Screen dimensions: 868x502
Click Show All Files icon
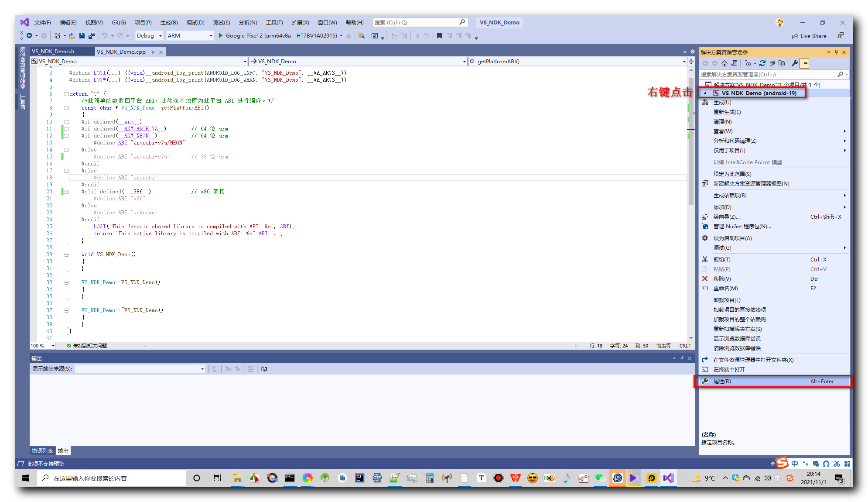(x=782, y=63)
